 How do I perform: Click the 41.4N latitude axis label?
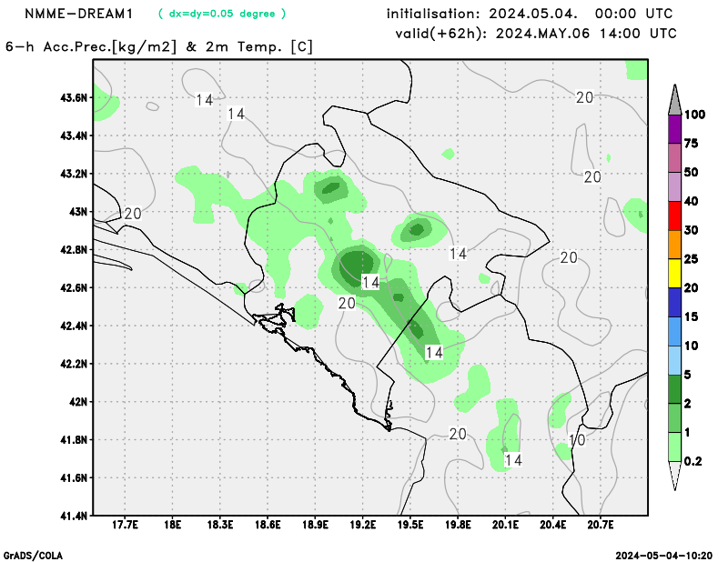tap(74, 516)
